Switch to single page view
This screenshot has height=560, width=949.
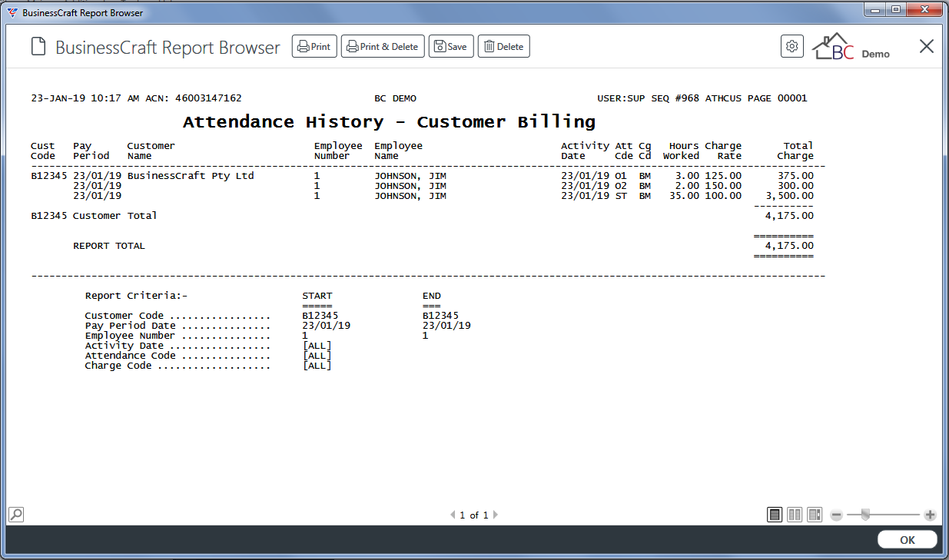tap(775, 515)
